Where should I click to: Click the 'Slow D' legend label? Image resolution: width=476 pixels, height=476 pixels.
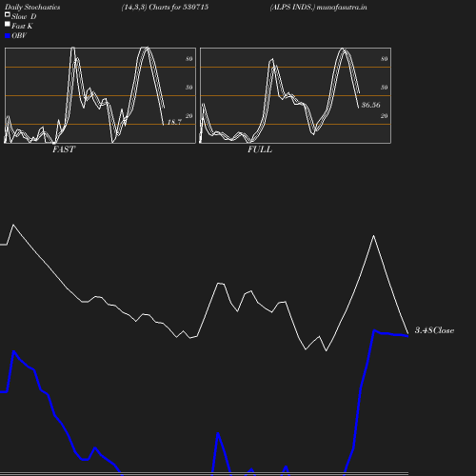pyautogui.click(x=24, y=16)
